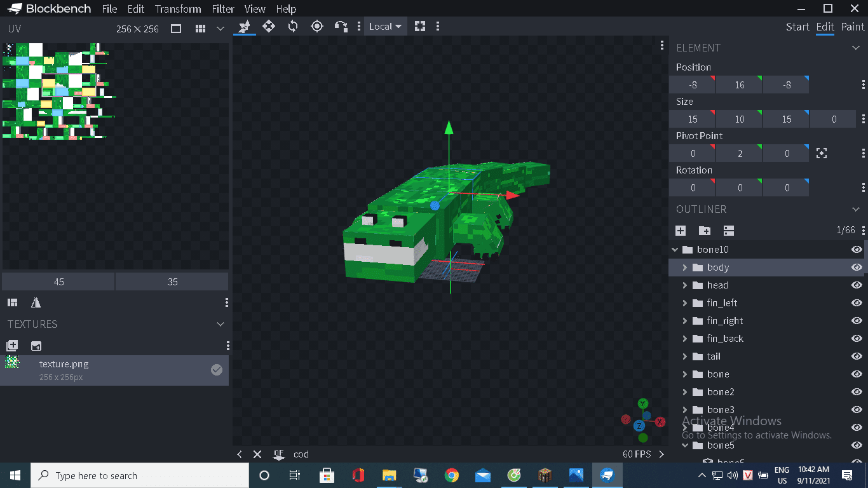868x488 pixels.
Task: Select the Rotate tool
Action: (293, 26)
